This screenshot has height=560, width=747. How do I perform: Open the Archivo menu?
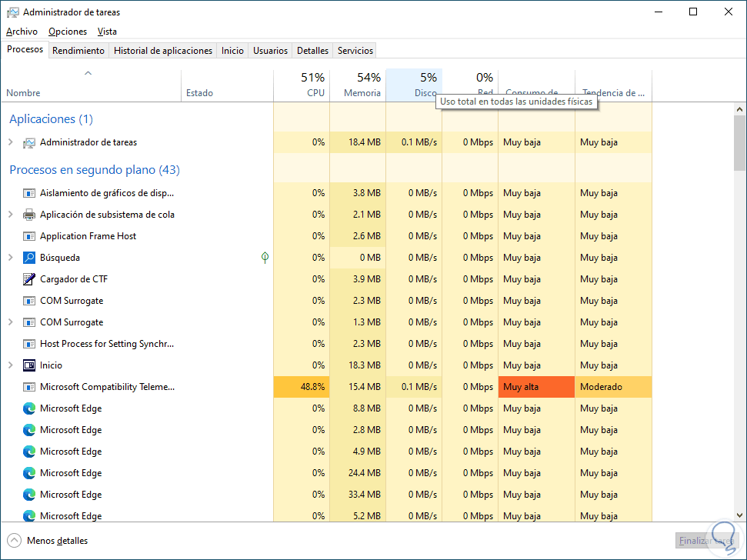tap(22, 32)
